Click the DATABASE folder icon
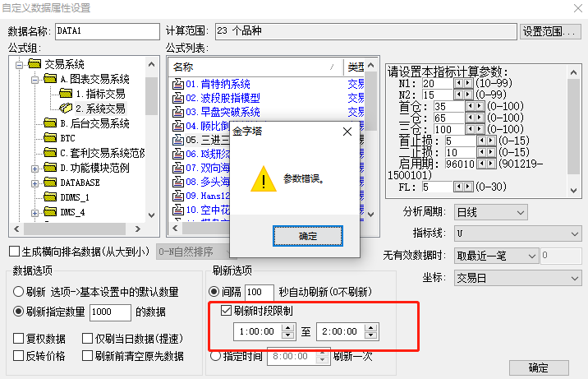588x379 pixels. [50, 182]
